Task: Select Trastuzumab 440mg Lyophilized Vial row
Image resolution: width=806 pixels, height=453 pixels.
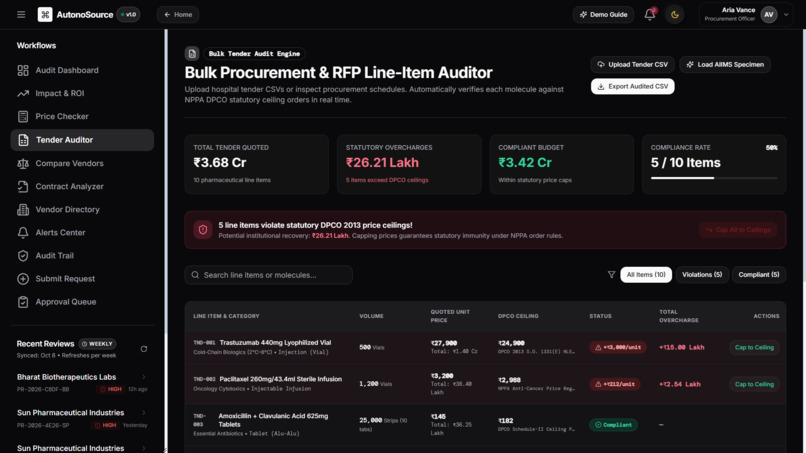Action: click(x=485, y=348)
